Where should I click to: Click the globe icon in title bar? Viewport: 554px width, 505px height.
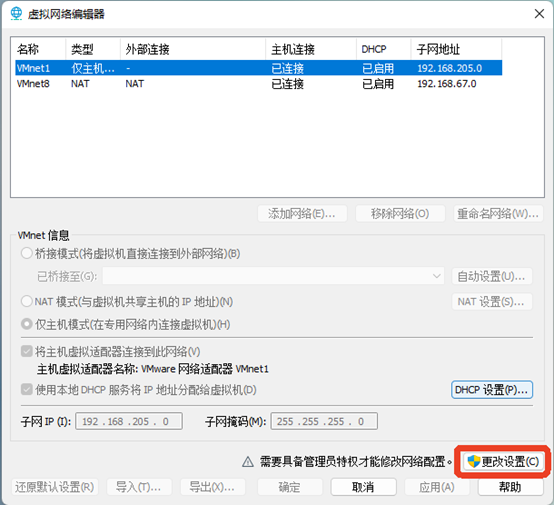(x=16, y=14)
